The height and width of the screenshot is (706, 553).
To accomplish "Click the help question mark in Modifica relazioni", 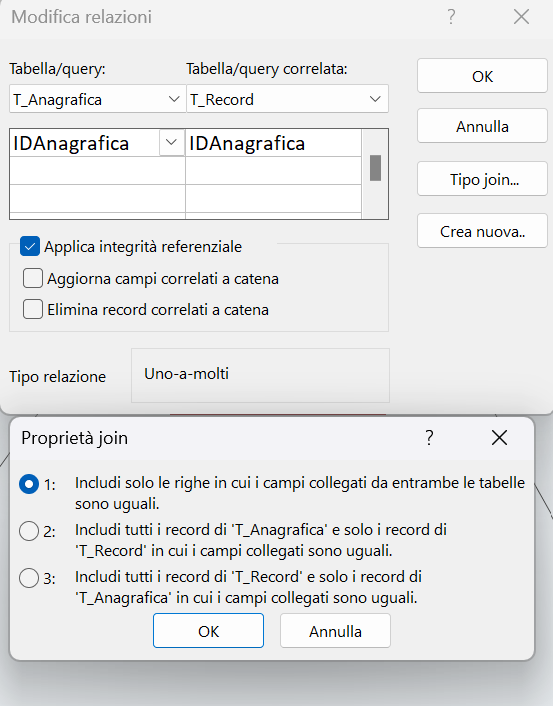I will [x=451, y=17].
